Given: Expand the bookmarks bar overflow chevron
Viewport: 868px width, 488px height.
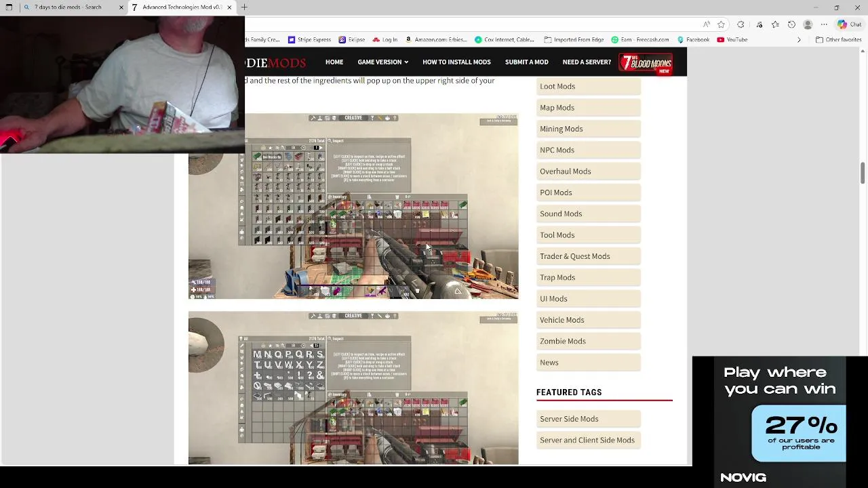Looking at the screenshot, I should (x=799, y=40).
